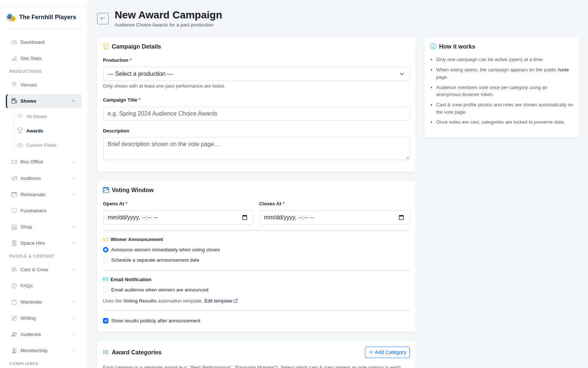Screen dimensions: 588x368
Task: Open All Shows in the sidebar
Action: (x=36, y=116)
